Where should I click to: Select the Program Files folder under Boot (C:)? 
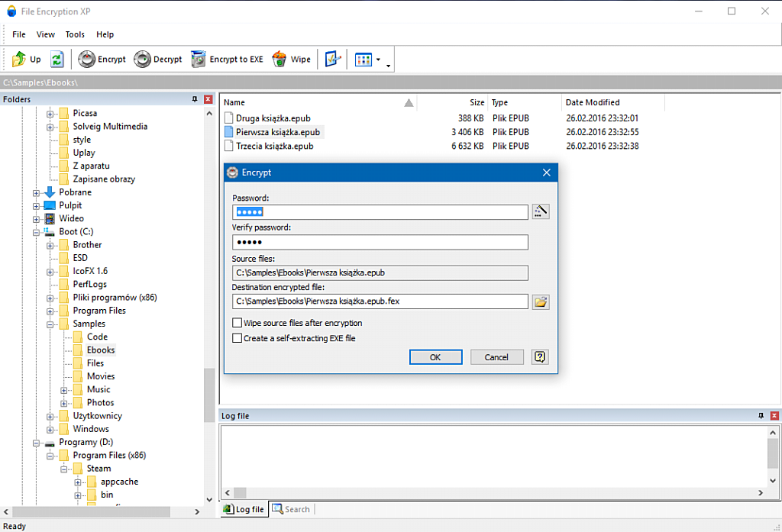[x=99, y=311]
